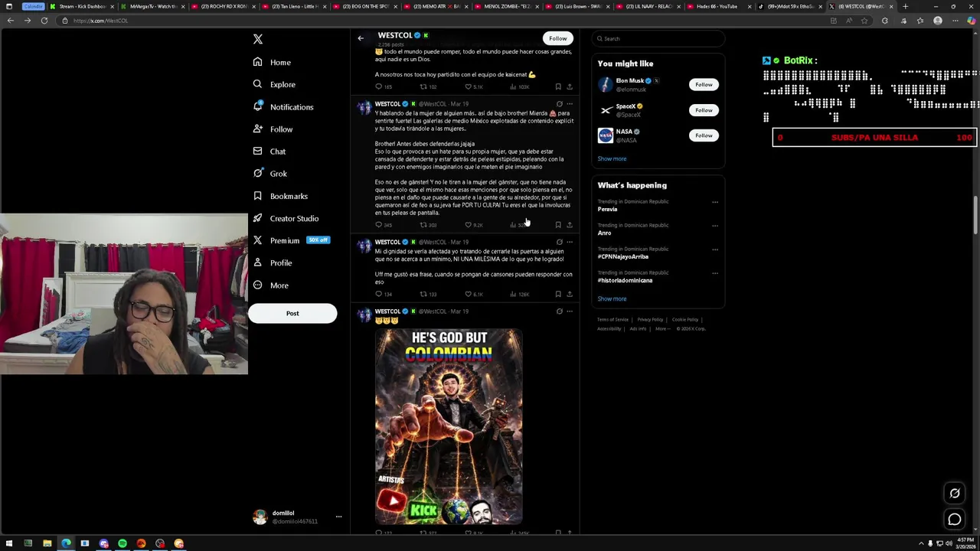The height and width of the screenshot is (551, 980).
Task: Reply to post with 134 replies
Action: (x=383, y=294)
